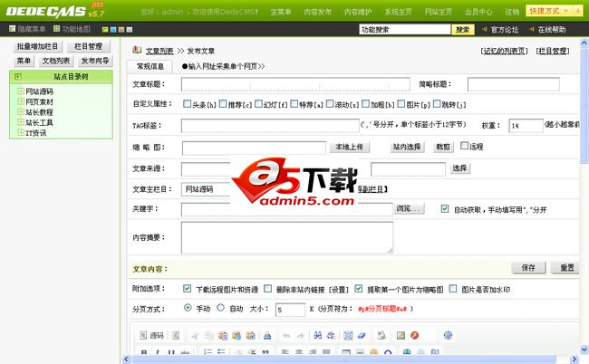
Task: Check the 滚动[s] attribute checkbox
Action: tap(330, 104)
